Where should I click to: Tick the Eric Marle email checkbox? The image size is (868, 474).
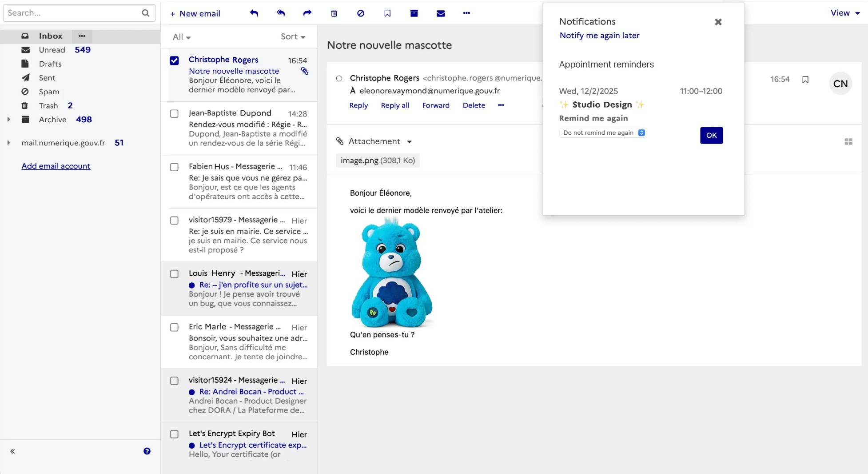(174, 327)
